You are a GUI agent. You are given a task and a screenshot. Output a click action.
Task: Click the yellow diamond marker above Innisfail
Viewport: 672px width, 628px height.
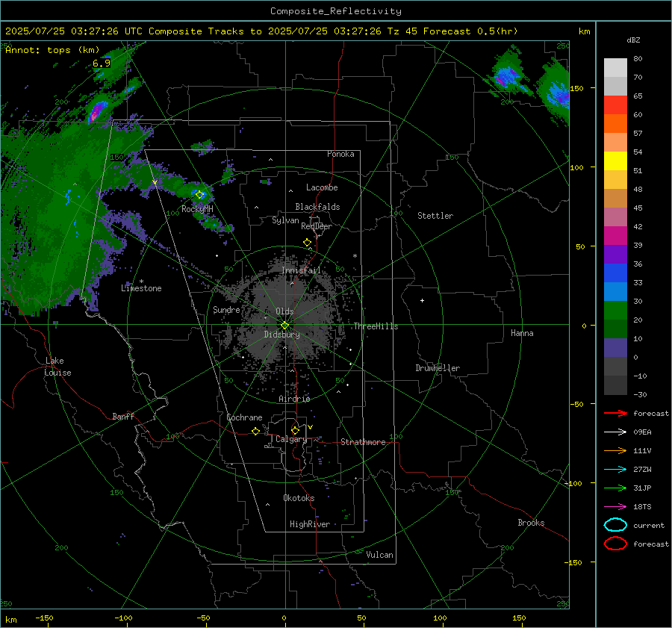(x=308, y=243)
